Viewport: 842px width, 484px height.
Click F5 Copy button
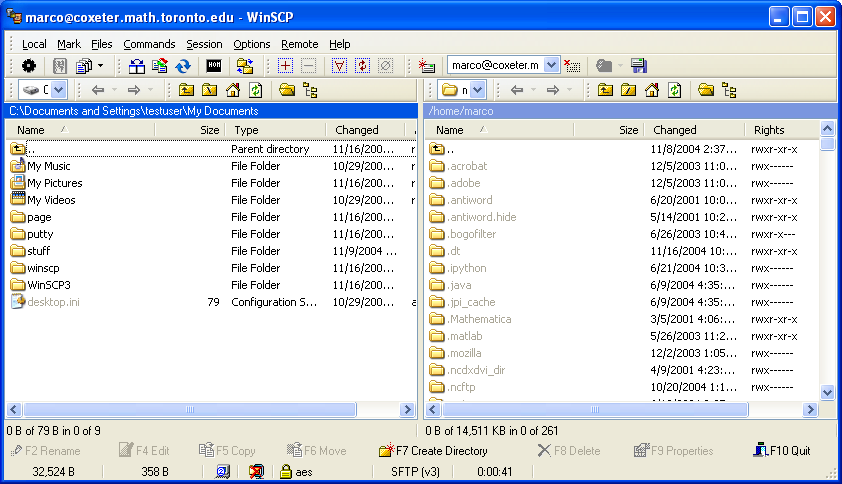(x=227, y=451)
